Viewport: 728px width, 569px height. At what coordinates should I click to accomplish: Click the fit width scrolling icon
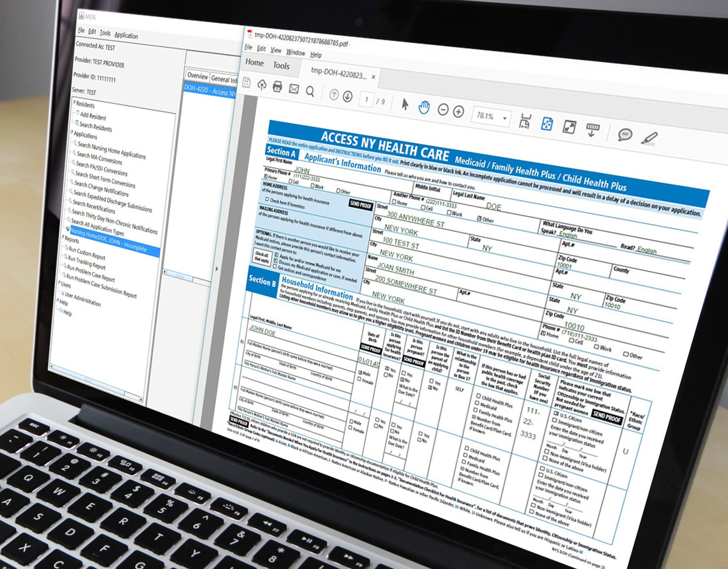(x=525, y=121)
